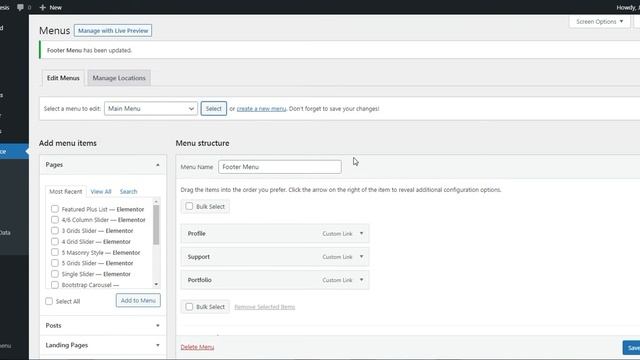The height and width of the screenshot is (360, 640).
Task: Click the Delete Menu link
Action: pyautogui.click(x=197, y=347)
